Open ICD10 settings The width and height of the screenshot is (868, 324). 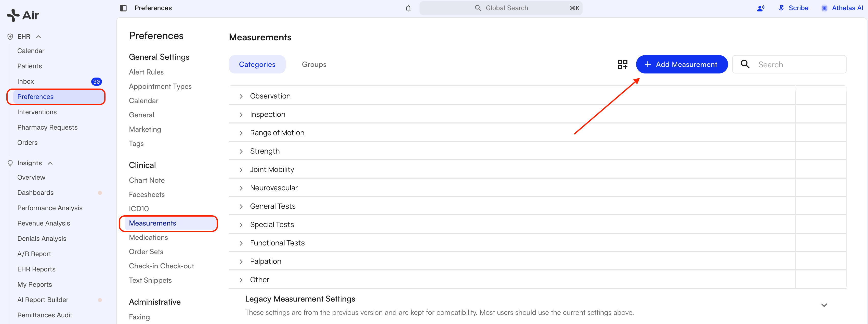coord(139,209)
